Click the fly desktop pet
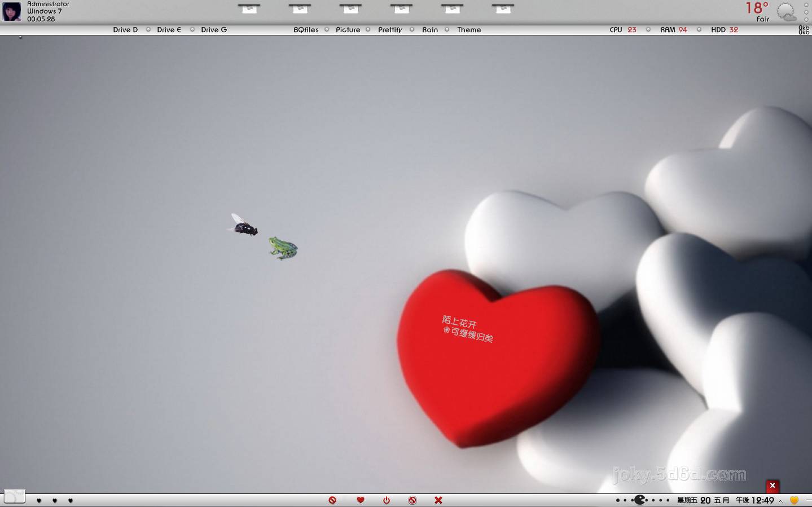 point(244,225)
